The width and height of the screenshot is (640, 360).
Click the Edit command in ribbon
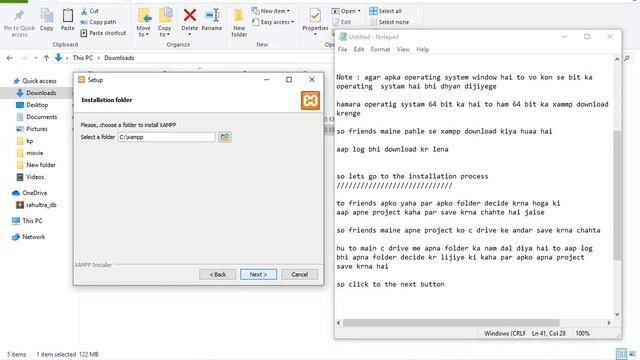[x=342, y=22]
